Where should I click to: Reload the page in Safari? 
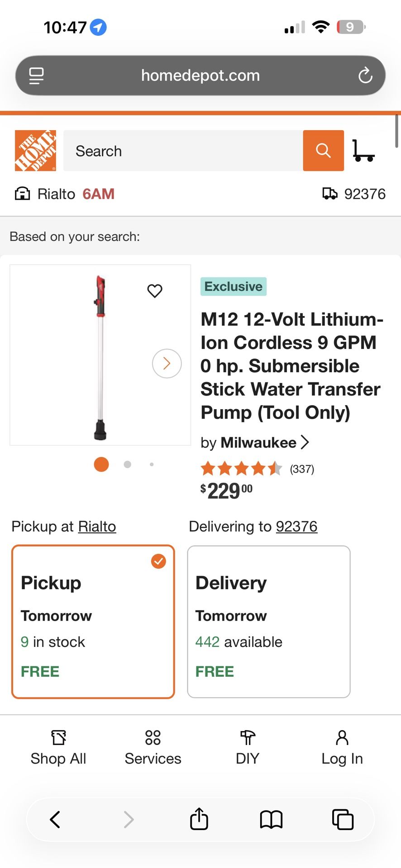click(365, 75)
